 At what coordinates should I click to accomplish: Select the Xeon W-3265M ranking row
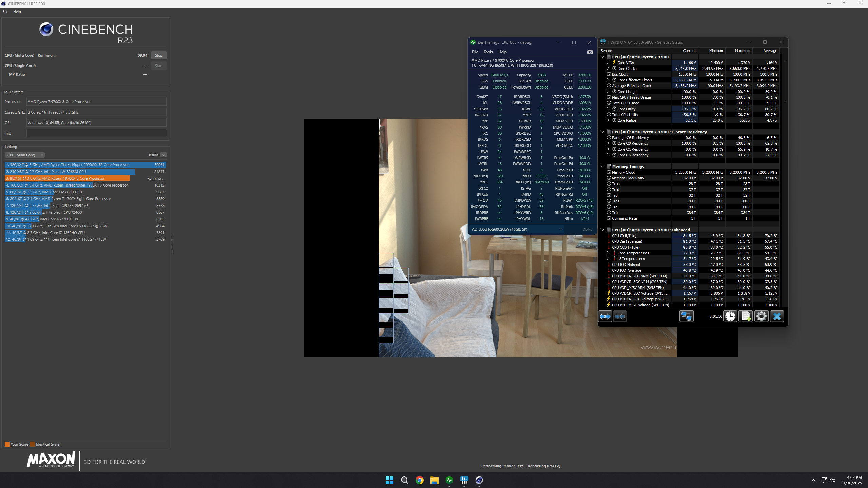click(85, 172)
